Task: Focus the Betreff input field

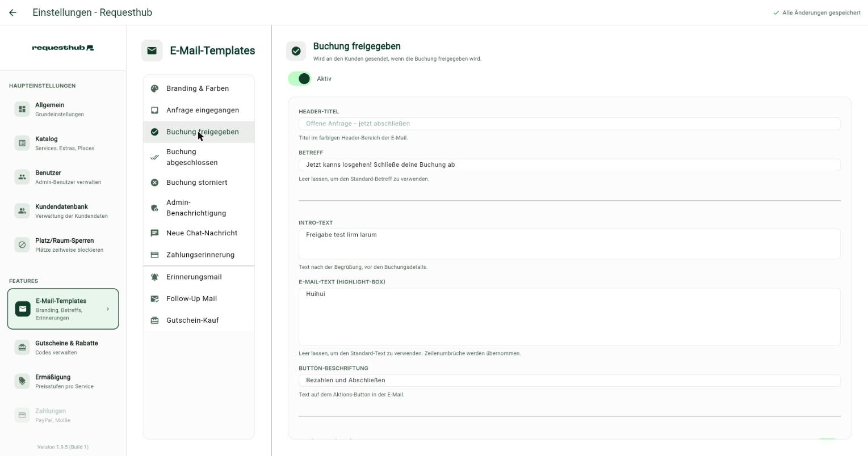Action: [x=569, y=165]
